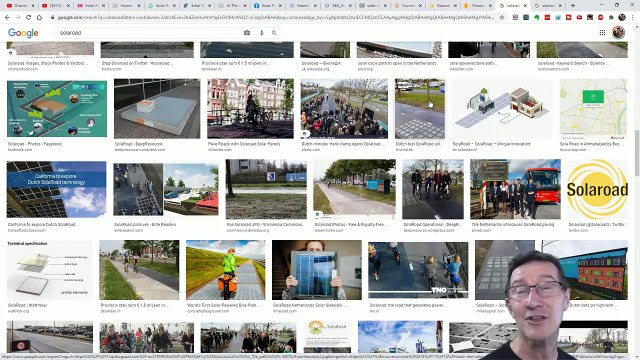Open the browser home page icon
Image resolution: width=640 pixels, height=360 pixels.
point(39,18)
